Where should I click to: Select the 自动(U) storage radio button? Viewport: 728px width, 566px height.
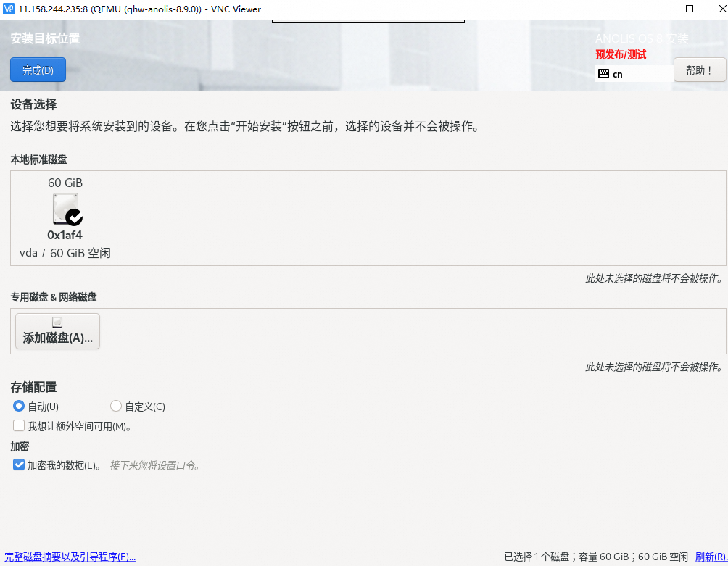19,407
